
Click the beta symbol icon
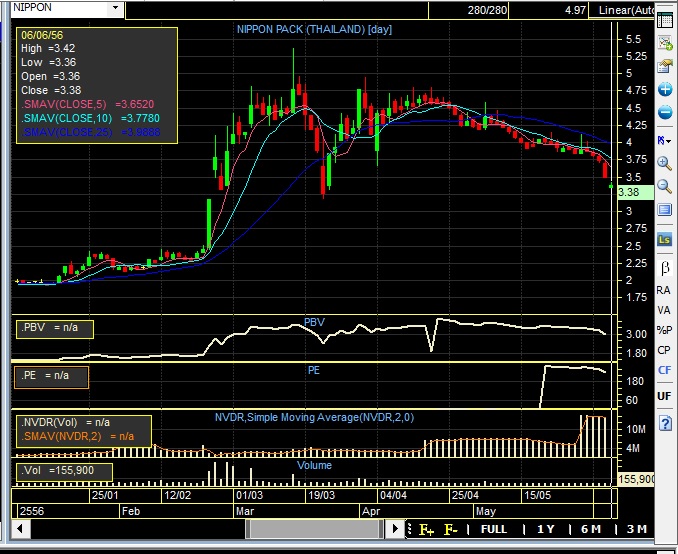click(x=665, y=269)
